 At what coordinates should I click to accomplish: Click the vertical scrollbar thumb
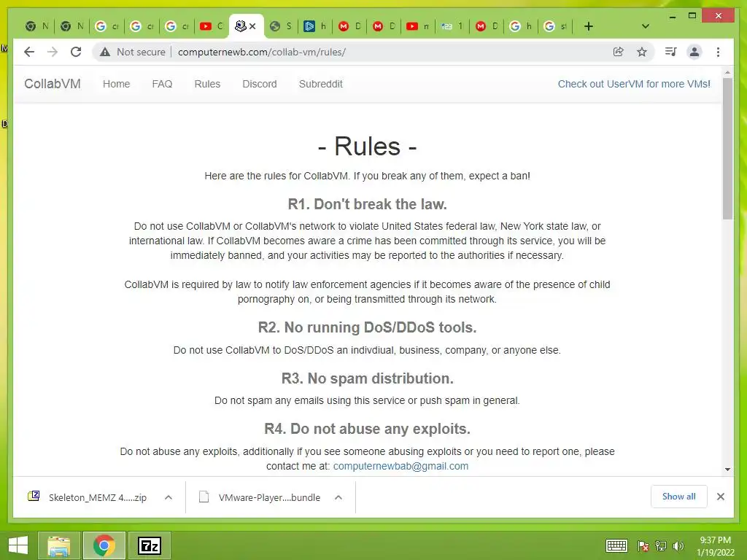(727, 148)
